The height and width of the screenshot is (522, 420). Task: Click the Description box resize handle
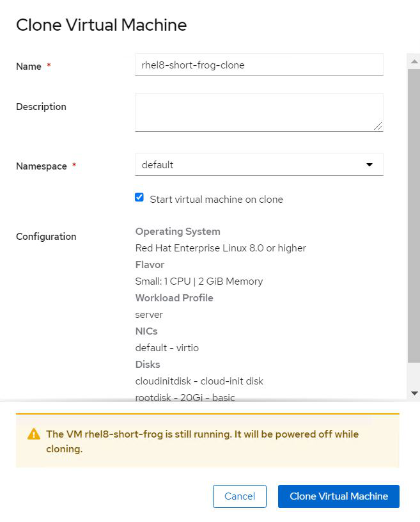[x=378, y=127]
